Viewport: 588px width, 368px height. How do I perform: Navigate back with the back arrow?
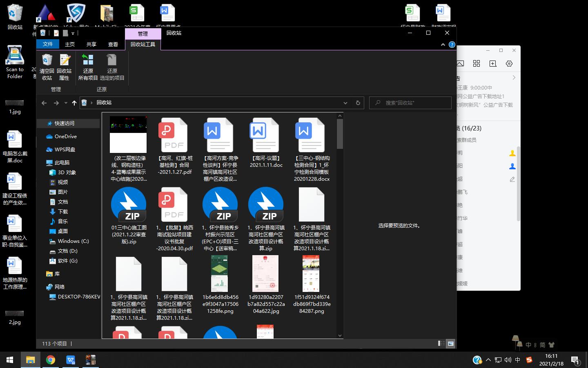(44, 103)
